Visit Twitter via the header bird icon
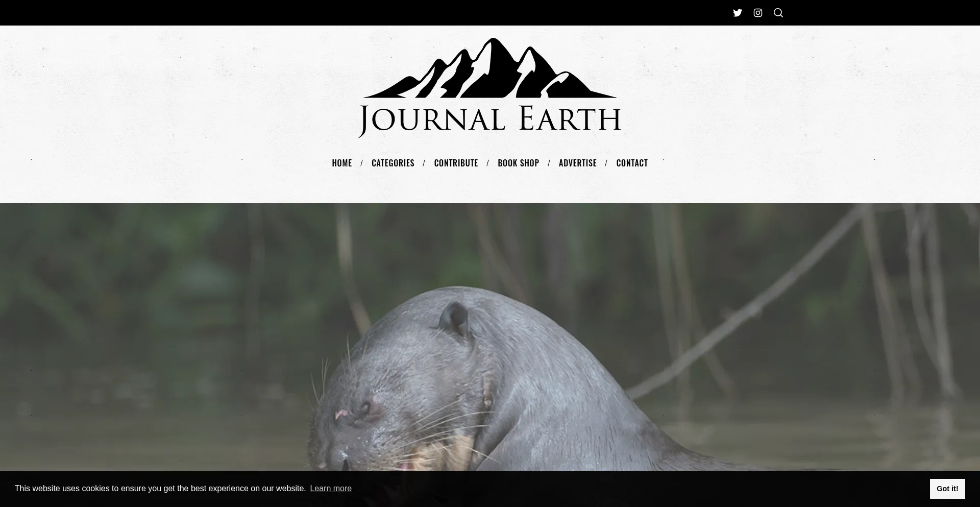This screenshot has width=980, height=507. 737,12
